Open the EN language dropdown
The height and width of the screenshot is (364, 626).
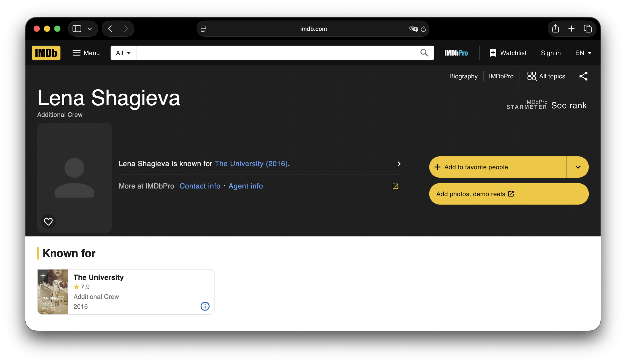coord(583,53)
